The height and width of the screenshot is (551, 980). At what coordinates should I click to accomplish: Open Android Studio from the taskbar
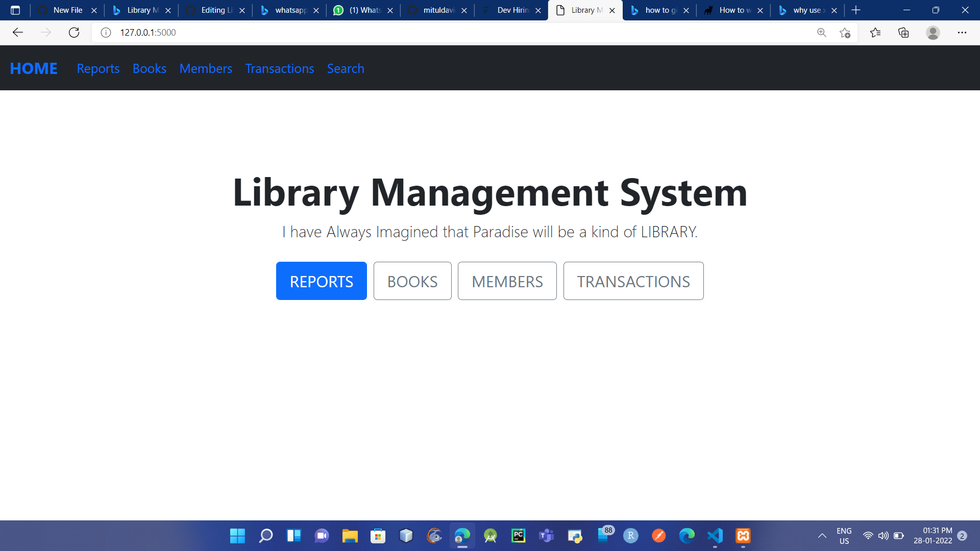tap(491, 536)
